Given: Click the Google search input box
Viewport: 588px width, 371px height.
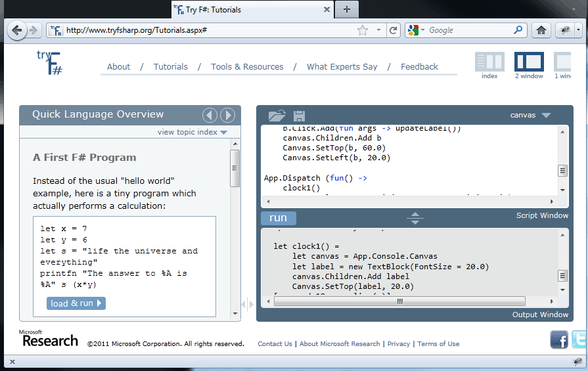Looking at the screenshot, I should (x=468, y=30).
